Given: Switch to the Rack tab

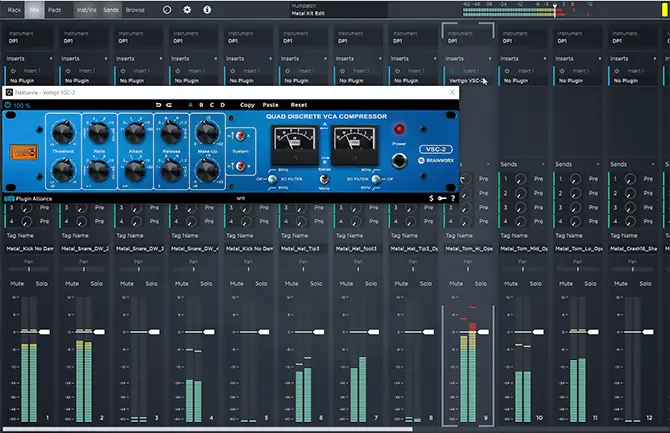Looking at the screenshot, I should point(14,9).
